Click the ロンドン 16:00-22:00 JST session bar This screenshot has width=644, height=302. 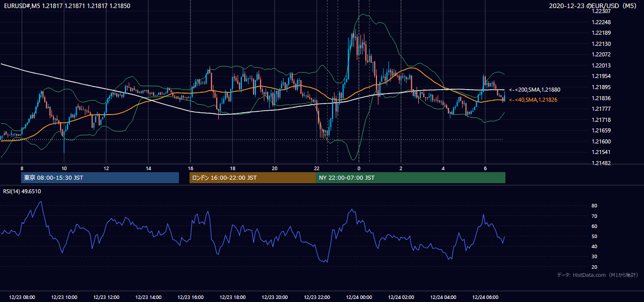pos(252,178)
